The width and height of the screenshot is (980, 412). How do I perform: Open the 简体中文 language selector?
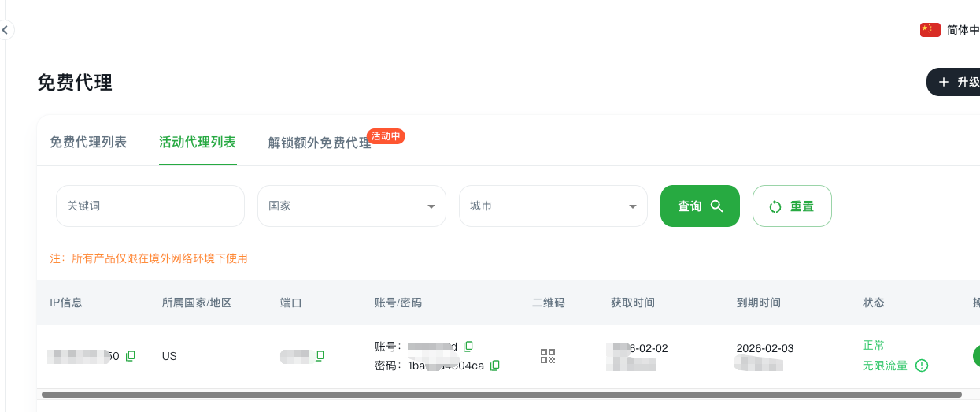[963, 30]
